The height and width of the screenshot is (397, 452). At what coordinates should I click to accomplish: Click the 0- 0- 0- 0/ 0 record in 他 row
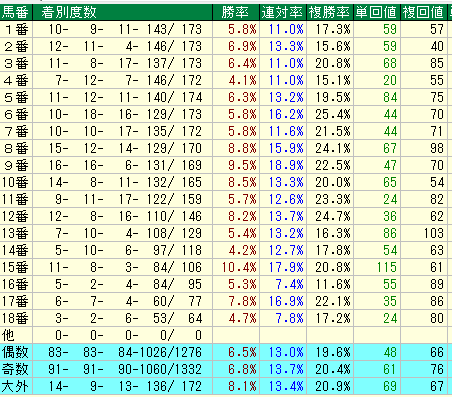click(x=128, y=335)
